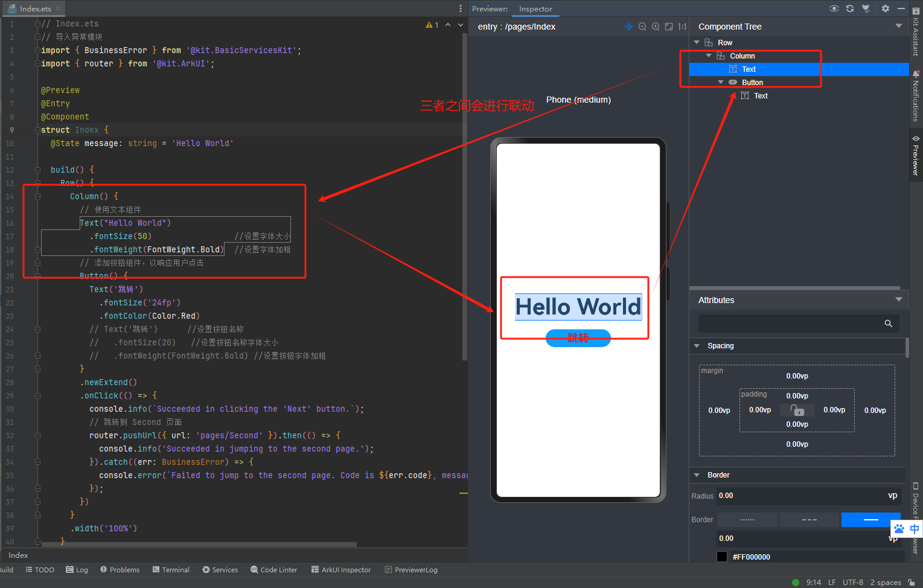Open previewer settings gear
923x588 pixels.
(886, 8)
